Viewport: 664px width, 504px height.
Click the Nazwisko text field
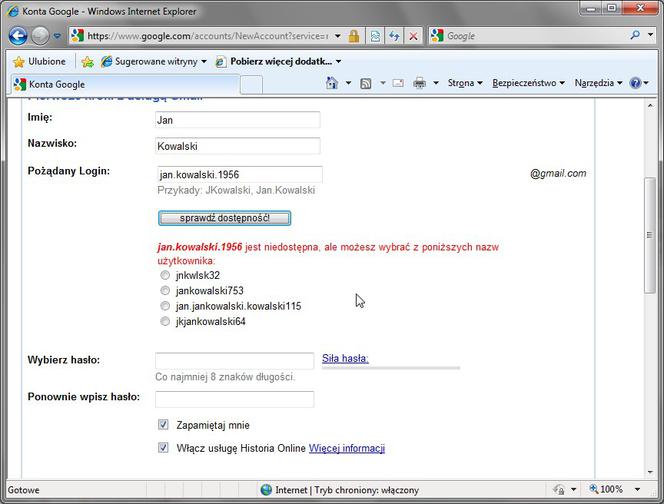238,146
